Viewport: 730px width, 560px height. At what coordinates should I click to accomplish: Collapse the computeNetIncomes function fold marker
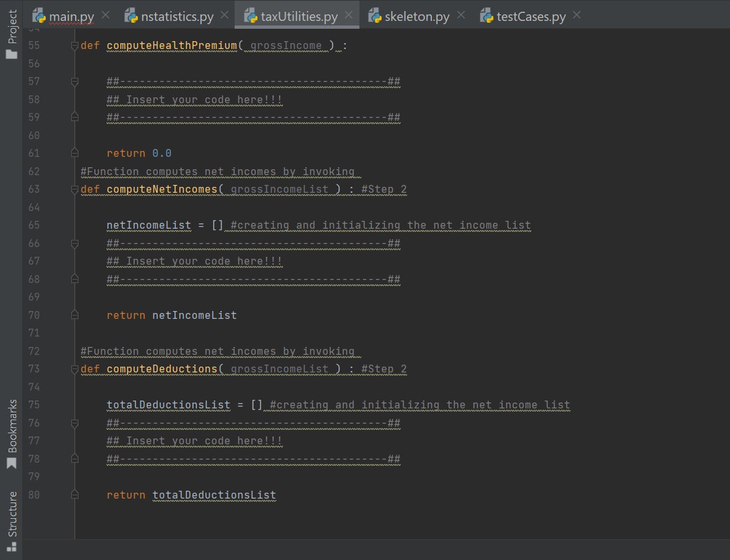74,189
